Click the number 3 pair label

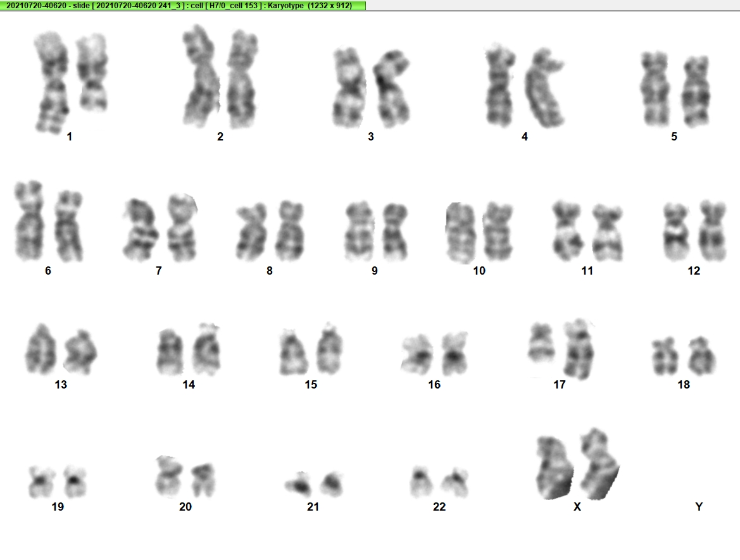371,137
